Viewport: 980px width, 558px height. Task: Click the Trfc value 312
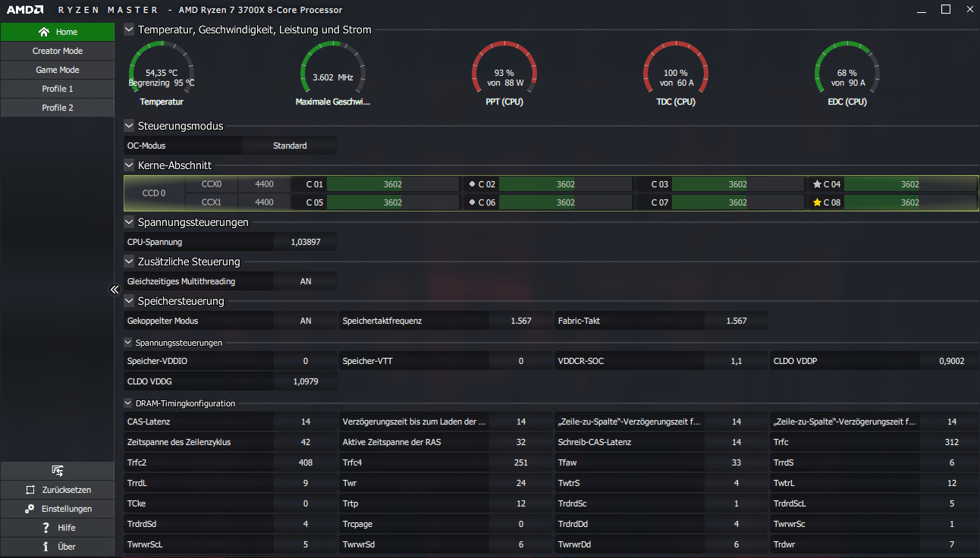coord(952,442)
